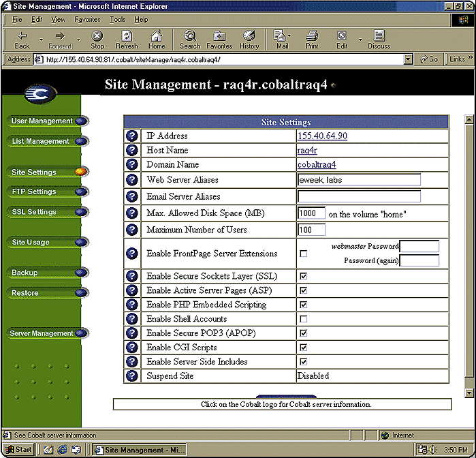Toggle Enable Server Side Includes checkbox
The width and height of the screenshot is (476, 458).
tap(303, 362)
